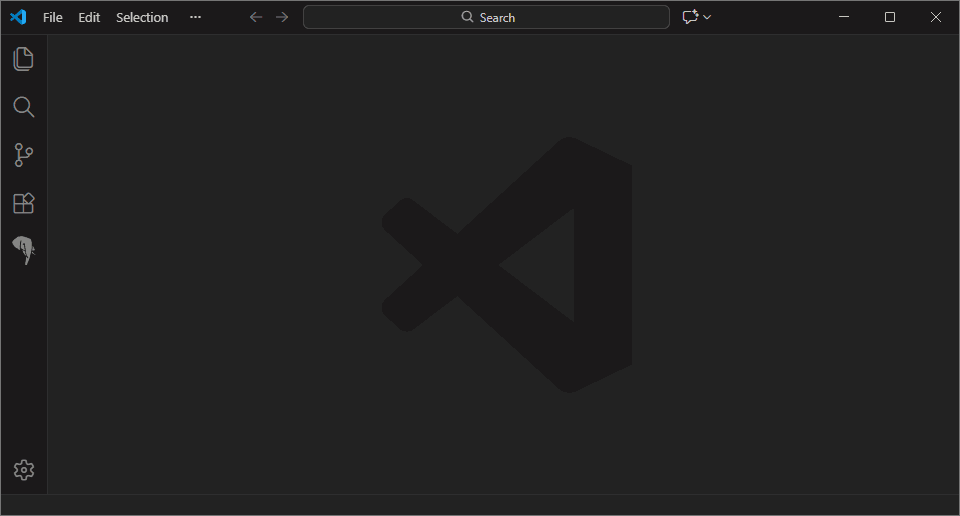Maximize the VS Code window
Image resolution: width=960 pixels, height=516 pixels.
coord(890,17)
